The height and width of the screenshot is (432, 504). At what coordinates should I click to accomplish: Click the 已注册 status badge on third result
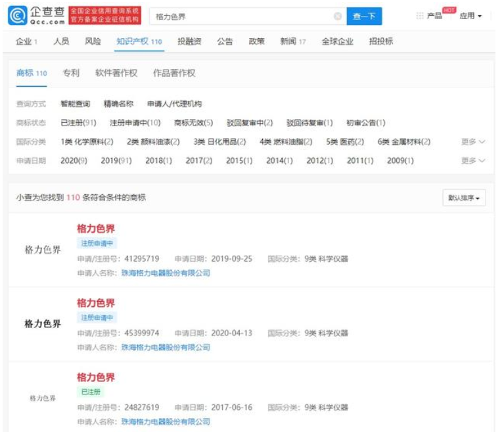tap(91, 392)
